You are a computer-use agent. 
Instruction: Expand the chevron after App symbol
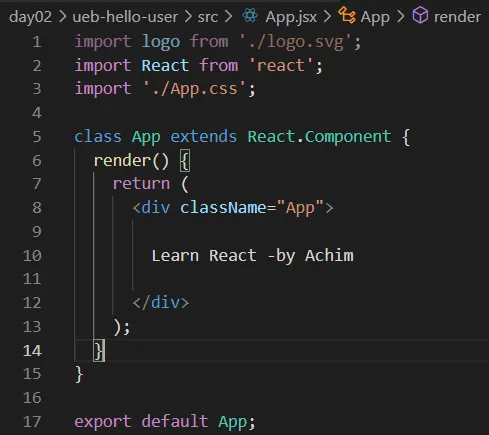(400, 17)
